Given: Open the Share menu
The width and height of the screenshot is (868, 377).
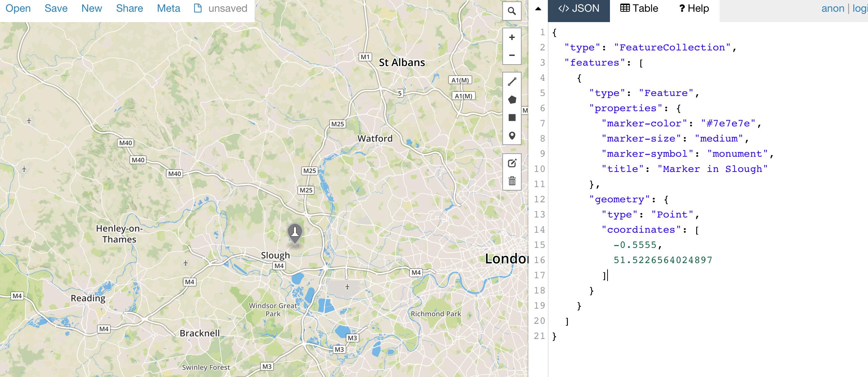Looking at the screenshot, I should (129, 8).
